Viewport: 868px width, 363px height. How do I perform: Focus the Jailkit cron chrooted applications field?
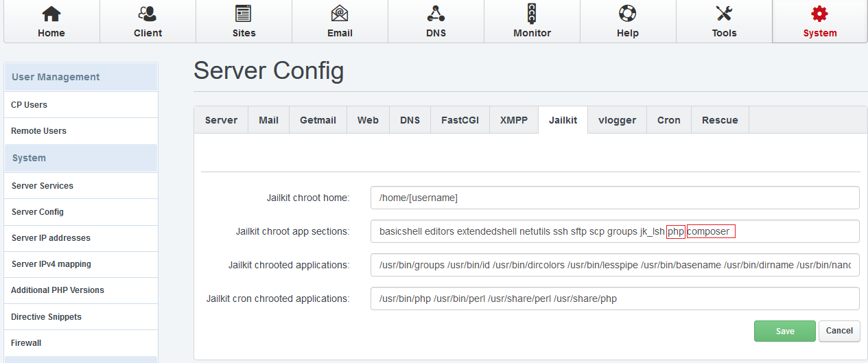(x=614, y=298)
